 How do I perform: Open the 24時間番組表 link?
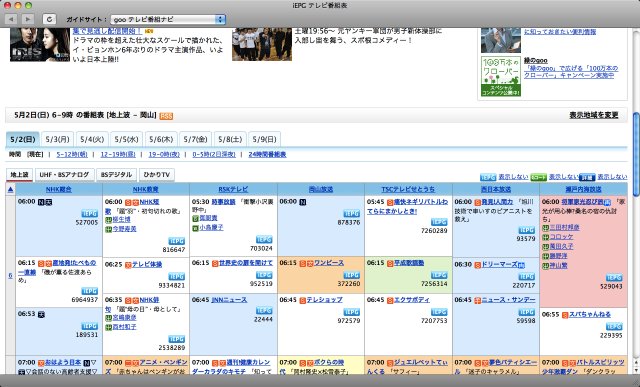pos(267,154)
